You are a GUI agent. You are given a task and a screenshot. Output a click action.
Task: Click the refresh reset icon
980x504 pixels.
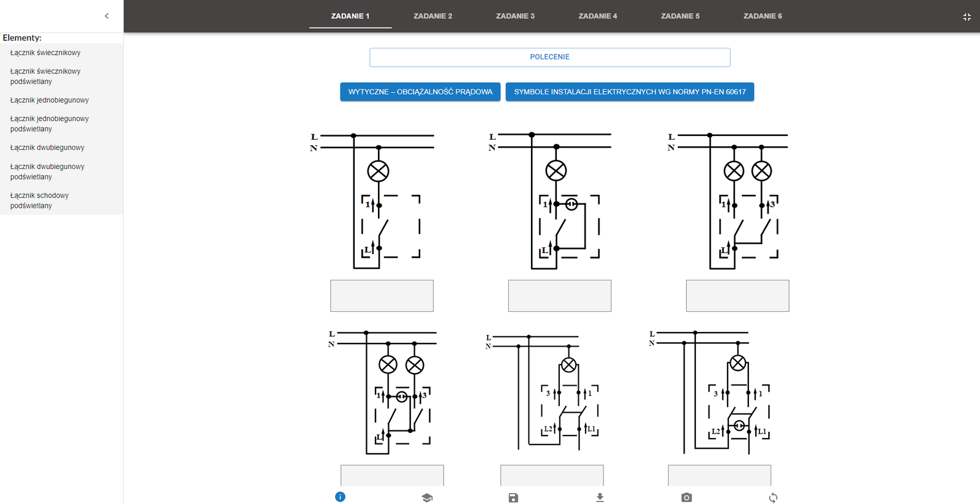(x=773, y=497)
